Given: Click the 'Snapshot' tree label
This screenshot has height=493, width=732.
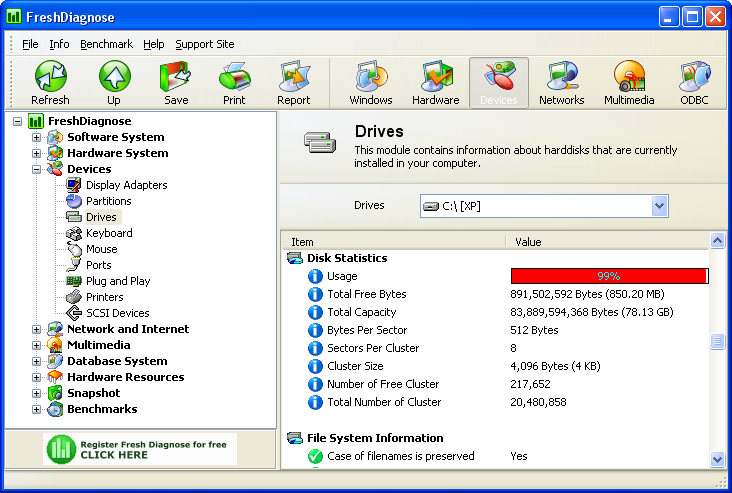Looking at the screenshot, I should tap(94, 393).
